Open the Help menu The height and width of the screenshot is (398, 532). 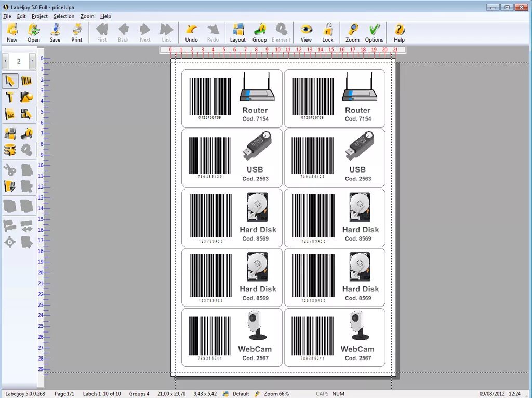tap(105, 16)
